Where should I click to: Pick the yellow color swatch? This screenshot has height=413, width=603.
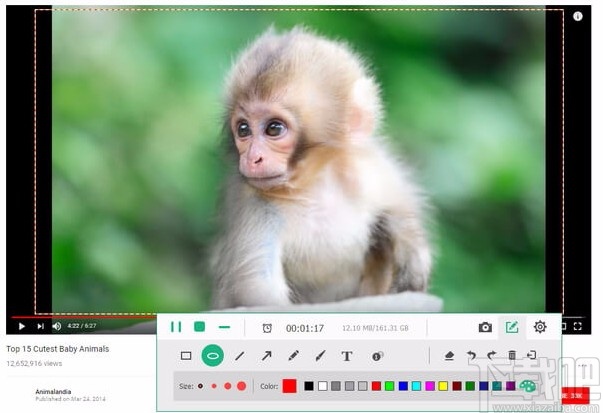(443, 386)
